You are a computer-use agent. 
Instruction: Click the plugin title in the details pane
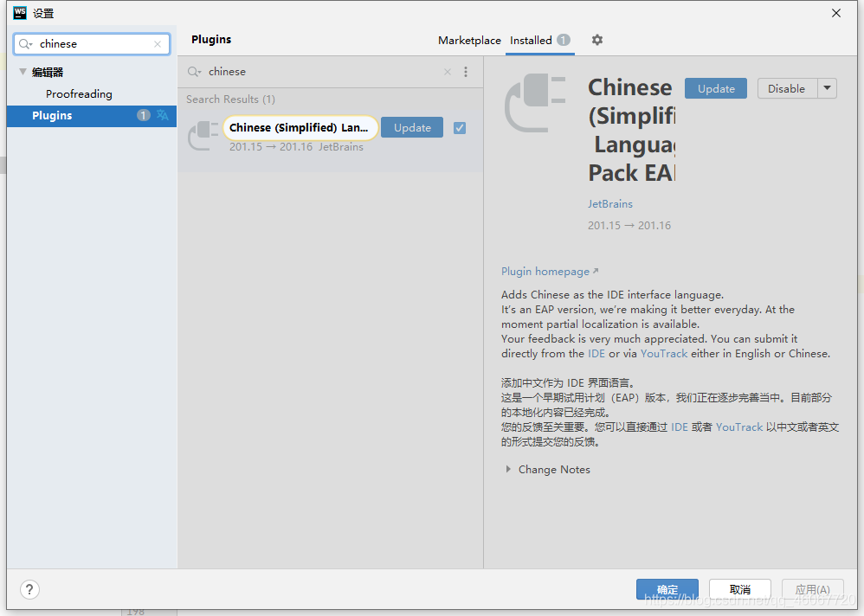click(x=631, y=130)
